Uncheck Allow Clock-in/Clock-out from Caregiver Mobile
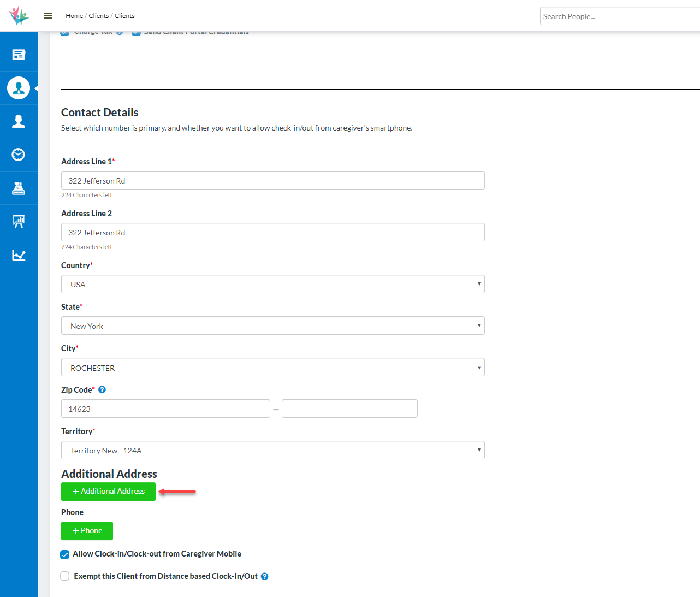 tap(65, 554)
